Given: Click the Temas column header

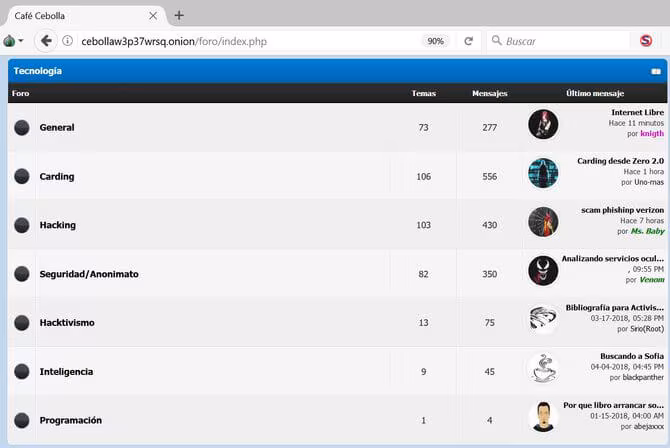Looking at the screenshot, I should point(423,93).
